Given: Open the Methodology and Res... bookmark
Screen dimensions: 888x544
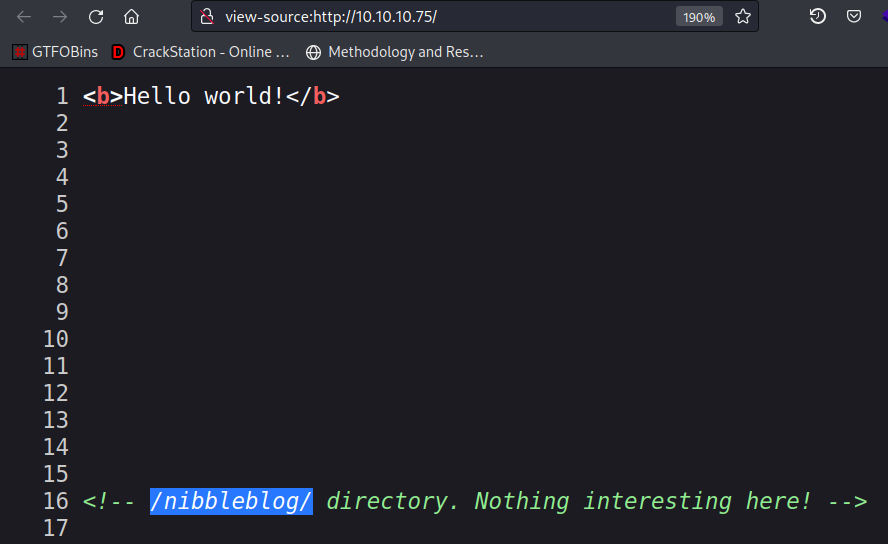Looking at the screenshot, I should [395, 52].
